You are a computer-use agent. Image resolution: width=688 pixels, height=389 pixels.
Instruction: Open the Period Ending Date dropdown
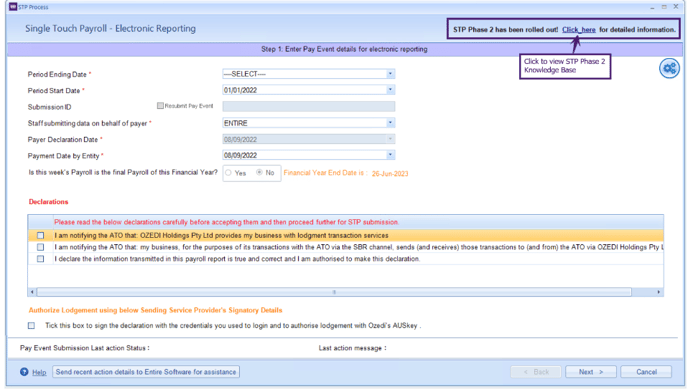(x=390, y=74)
